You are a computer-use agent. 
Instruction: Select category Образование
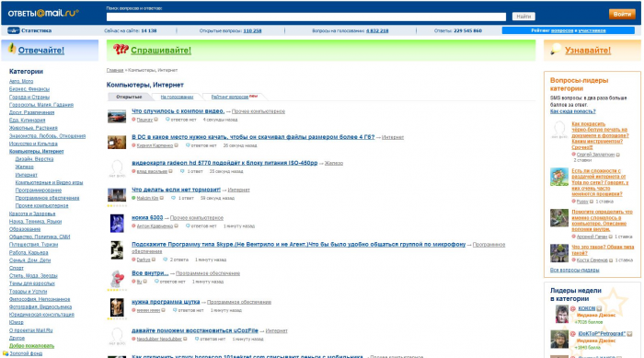25,229
